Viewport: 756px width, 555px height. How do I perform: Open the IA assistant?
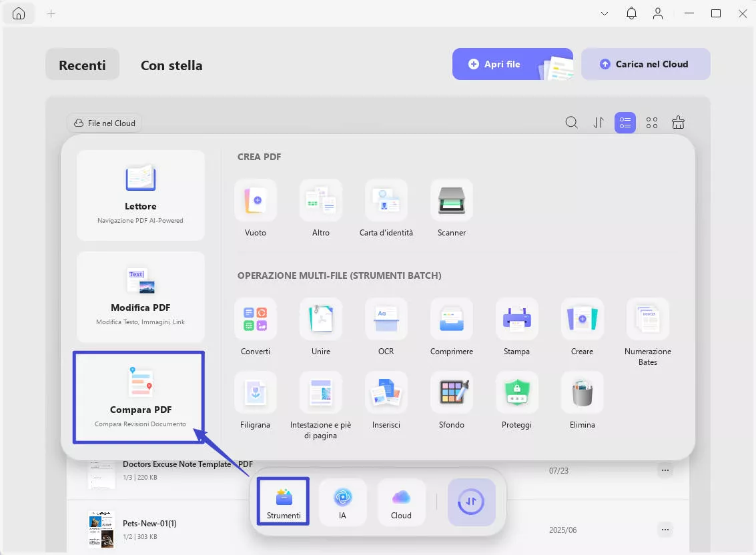[342, 502]
